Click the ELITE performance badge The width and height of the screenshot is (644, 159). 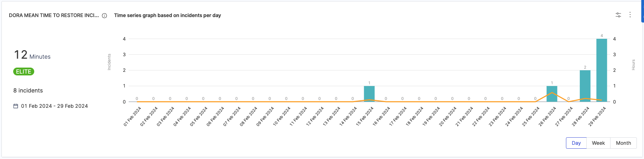coord(24,71)
